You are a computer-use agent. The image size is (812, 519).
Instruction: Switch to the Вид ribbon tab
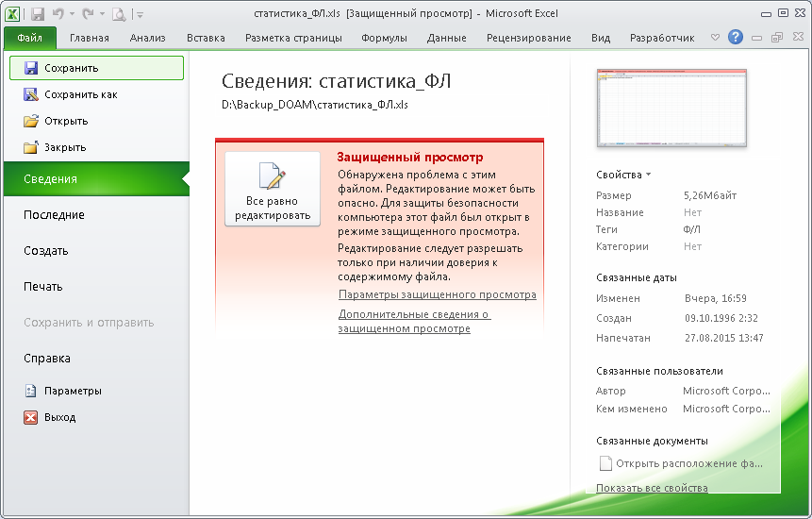[601, 38]
